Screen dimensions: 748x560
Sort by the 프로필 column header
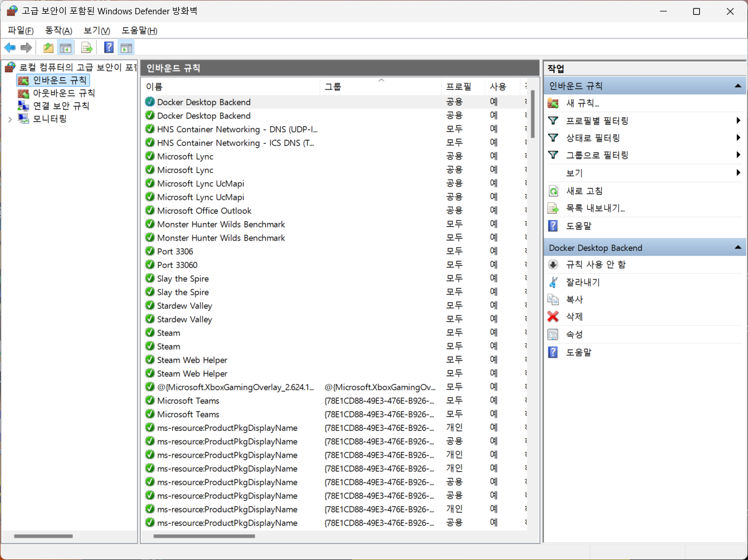(463, 86)
